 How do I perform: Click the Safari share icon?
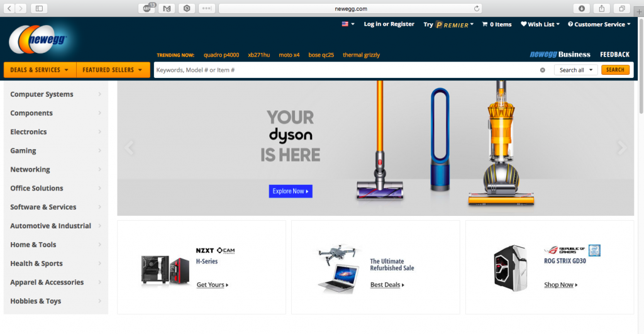(x=602, y=8)
